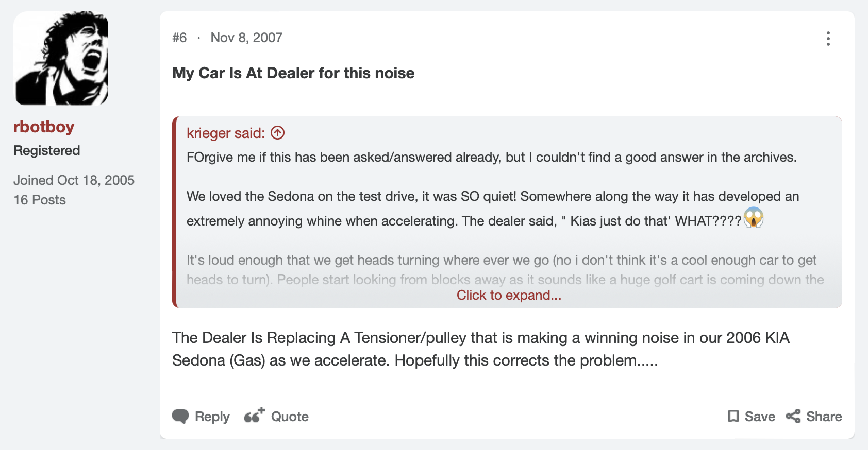
Task: Click the bookmark Save icon
Action: pos(733,417)
